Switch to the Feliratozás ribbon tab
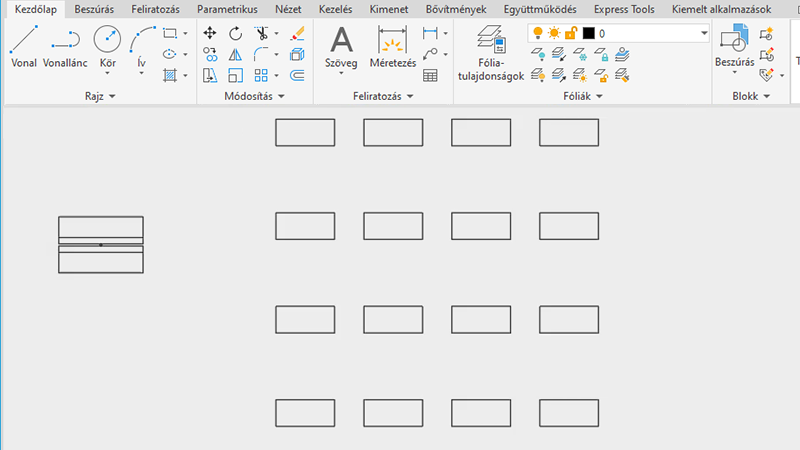 pos(155,9)
